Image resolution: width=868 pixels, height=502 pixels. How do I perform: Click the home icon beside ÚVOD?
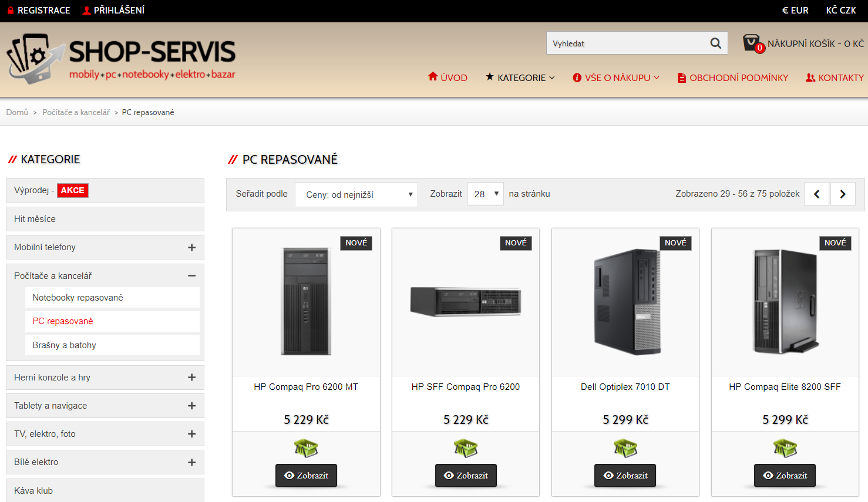(433, 76)
